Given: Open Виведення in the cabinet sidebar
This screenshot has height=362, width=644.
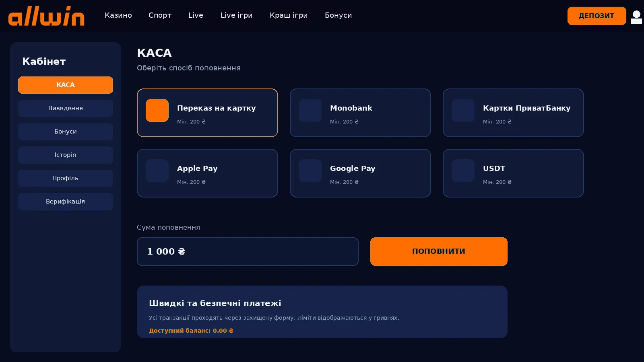Looking at the screenshot, I should pyautogui.click(x=66, y=108).
